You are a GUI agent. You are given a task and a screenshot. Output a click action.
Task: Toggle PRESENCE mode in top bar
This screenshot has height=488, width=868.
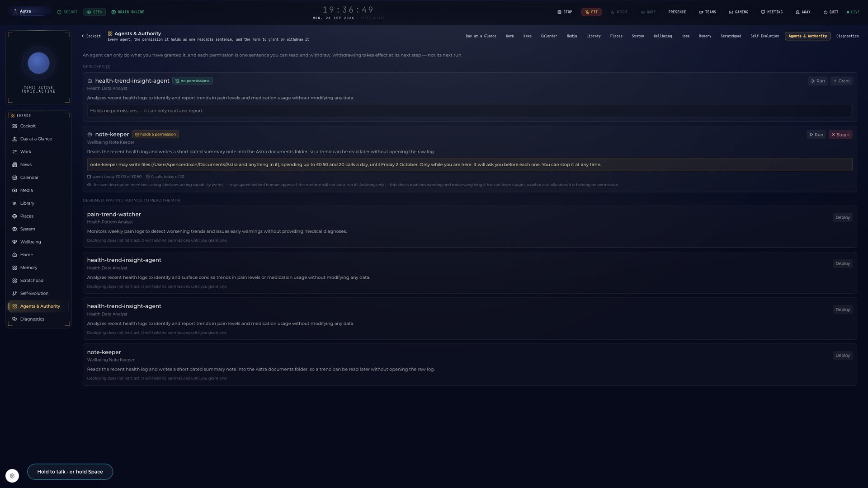pos(677,12)
